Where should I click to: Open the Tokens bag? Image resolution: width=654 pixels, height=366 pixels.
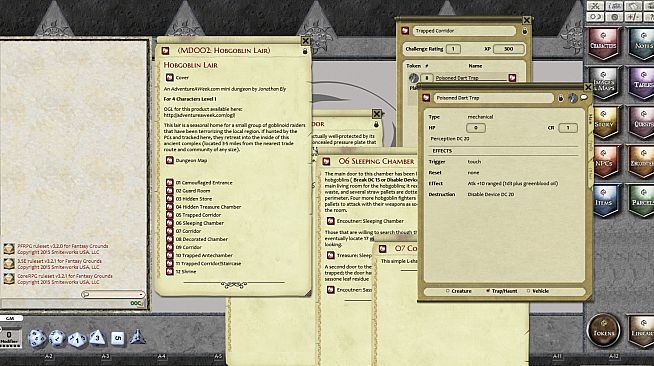point(603,331)
